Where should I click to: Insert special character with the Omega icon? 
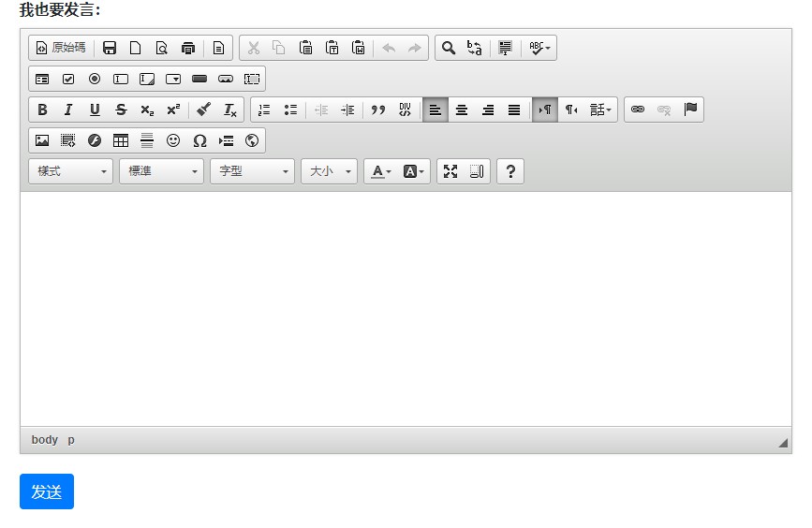point(199,140)
